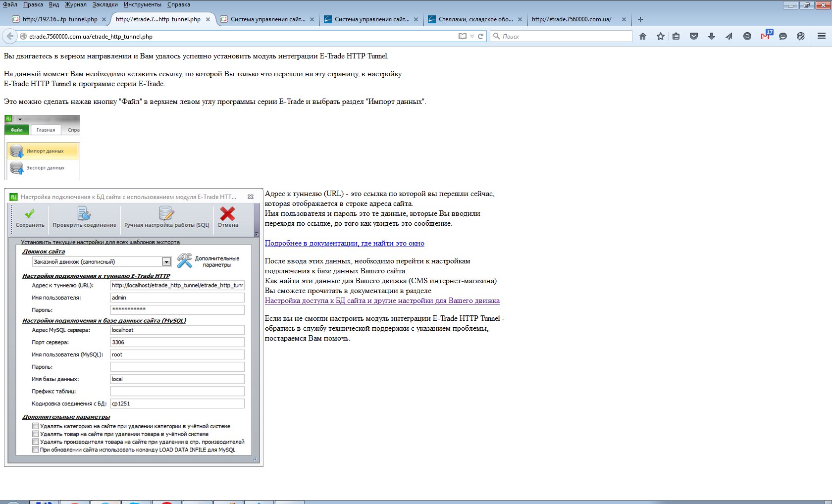Check 'Удалять товар на сайте' checkbox
Screen dimensions: 832x504
click(x=36, y=434)
